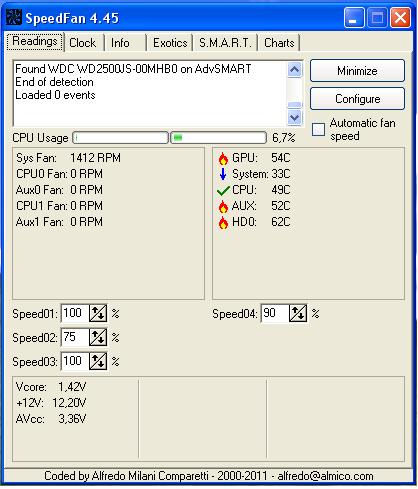Open the Configure dialog button
The width and height of the screenshot is (418, 489).
click(x=357, y=99)
